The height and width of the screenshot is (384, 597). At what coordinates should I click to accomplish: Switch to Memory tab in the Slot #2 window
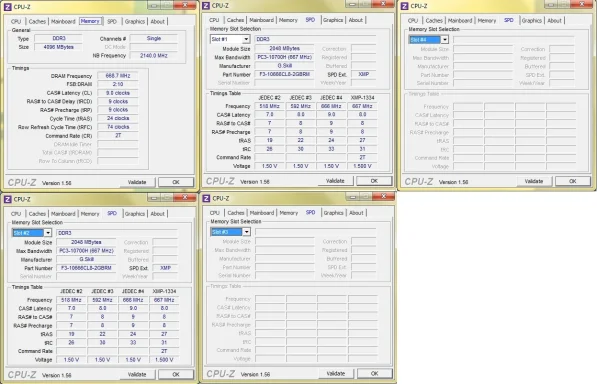(x=90, y=214)
